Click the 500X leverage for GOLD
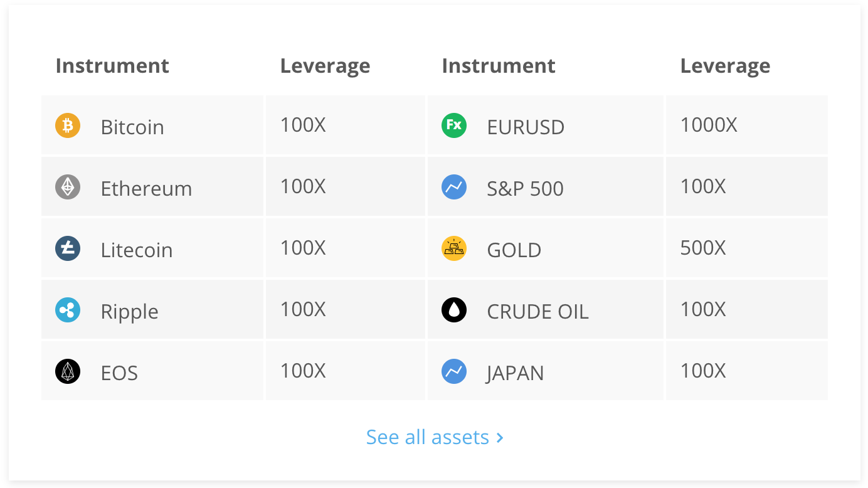The image size is (868, 488). (x=703, y=248)
